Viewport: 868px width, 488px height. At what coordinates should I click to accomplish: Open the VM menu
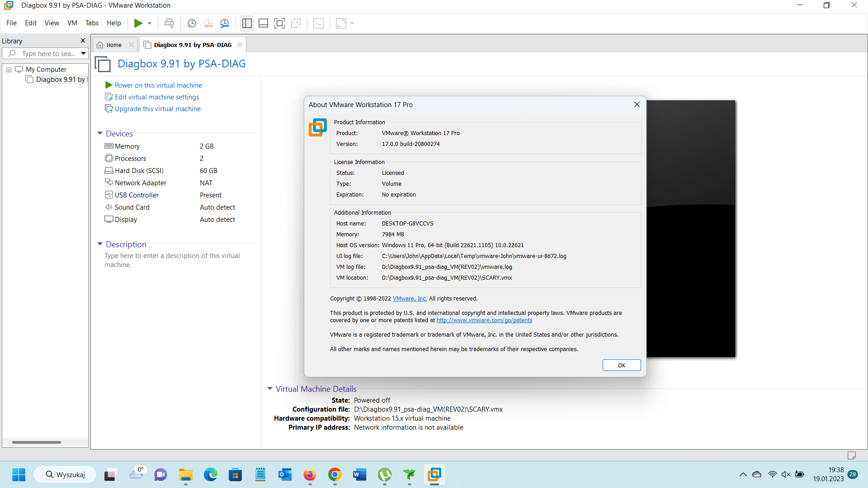tap(72, 23)
